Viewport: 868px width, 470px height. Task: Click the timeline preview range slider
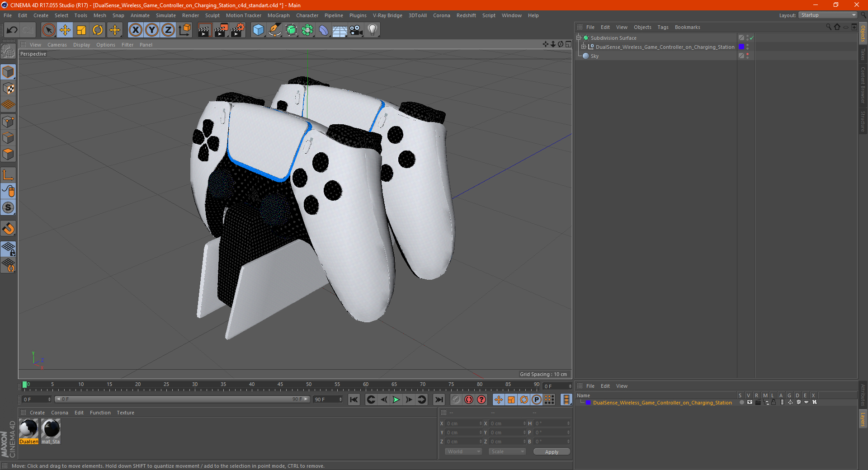[x=182, y=399]
